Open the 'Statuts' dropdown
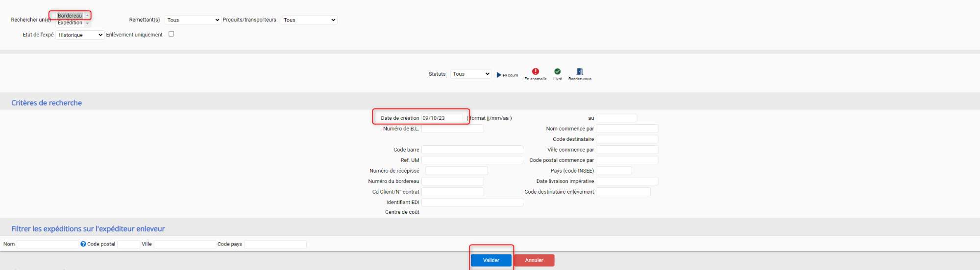Screen dimensions: 980x270 (470, 74)
